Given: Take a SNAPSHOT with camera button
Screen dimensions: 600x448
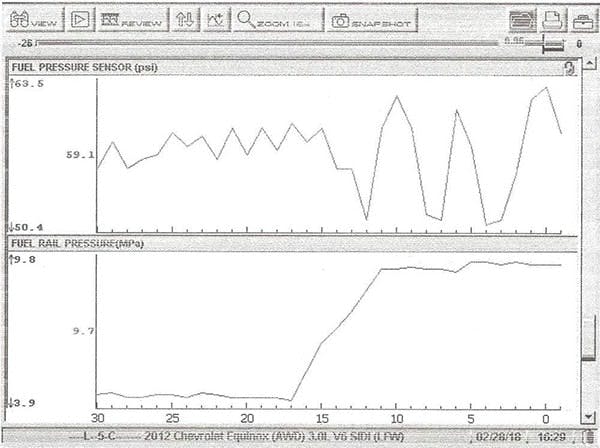Looking at the screenshot, I should coord(372,20).
